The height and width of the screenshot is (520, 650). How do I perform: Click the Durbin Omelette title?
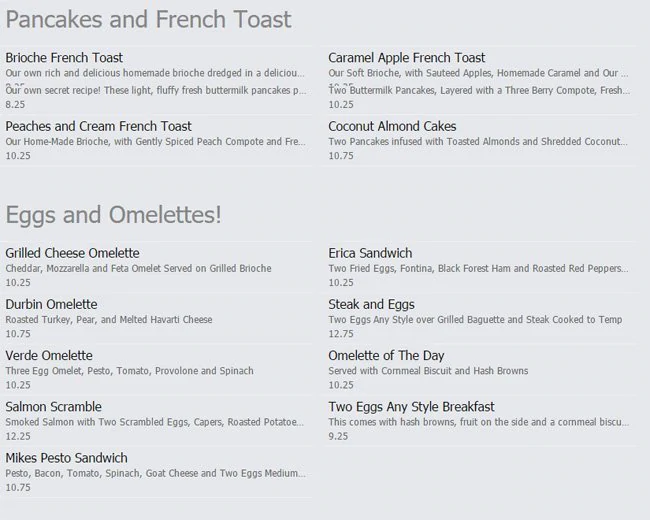(51, 304)
